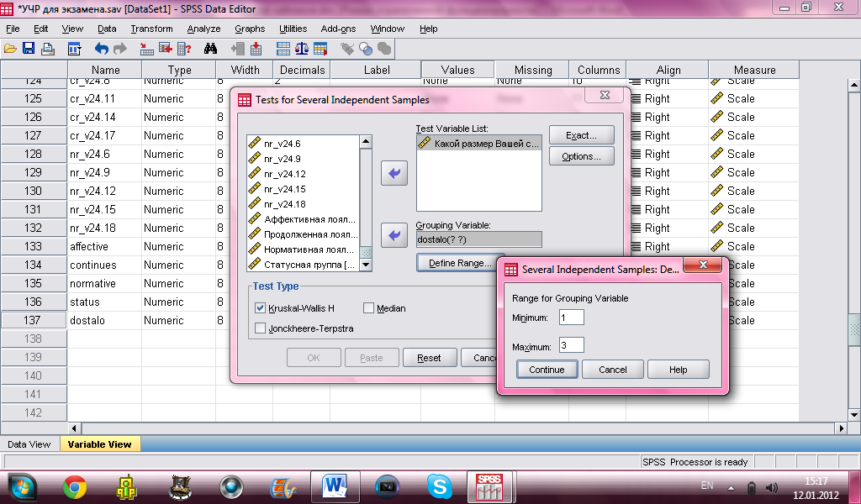Image resolution: width=861 pixels, height=504 pixels.
Task: Select the Variable View tab
Action: [99, 444]
